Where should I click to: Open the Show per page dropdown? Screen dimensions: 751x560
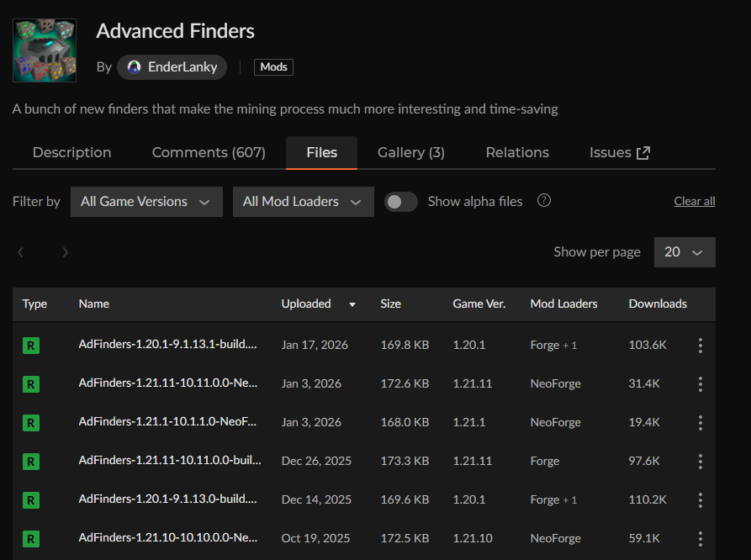pos(684,252)
